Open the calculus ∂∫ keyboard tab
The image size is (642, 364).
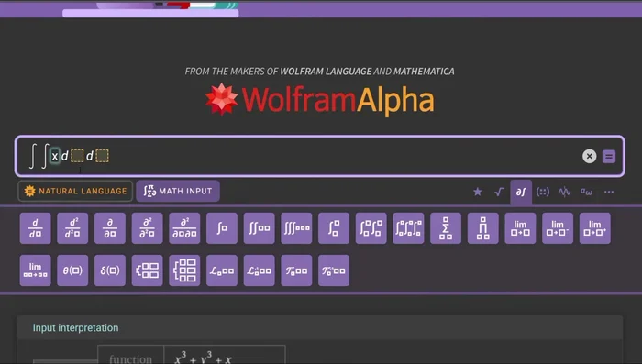click(521, 192)
